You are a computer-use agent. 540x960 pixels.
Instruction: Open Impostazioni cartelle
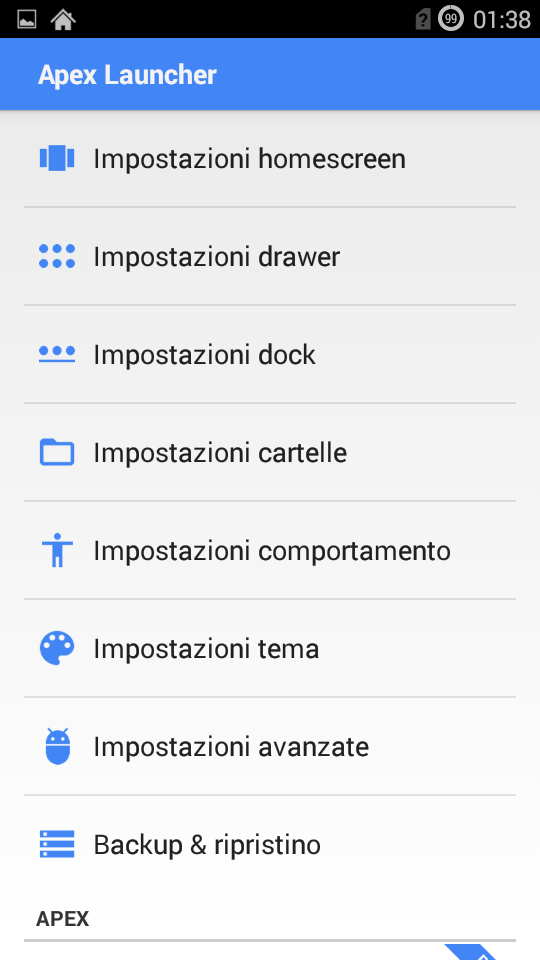(270, 452)
